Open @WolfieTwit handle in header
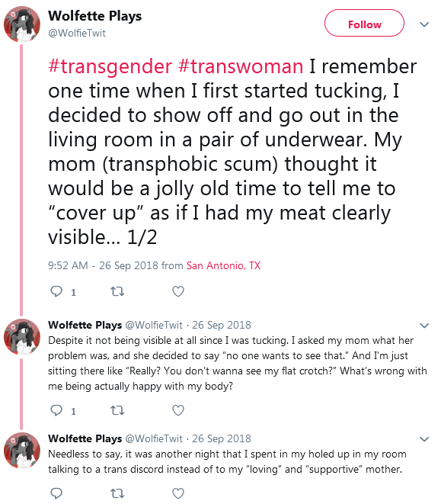441x504 pixels. (x=77, y=33)
